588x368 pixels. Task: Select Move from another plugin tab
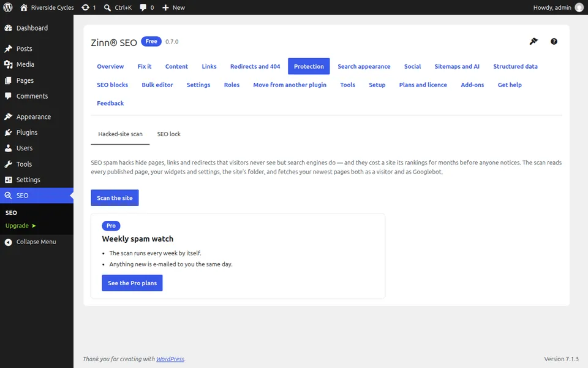tap(290, 85)
